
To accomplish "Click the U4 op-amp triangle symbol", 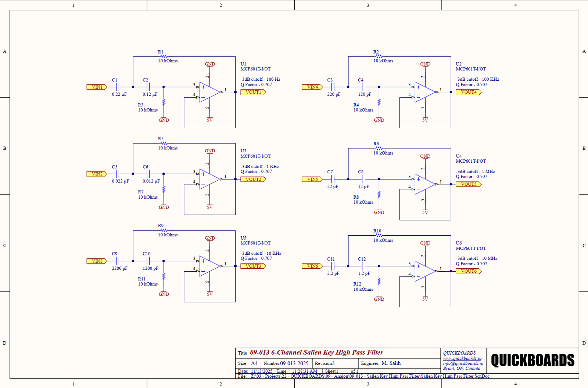I will point(425,184).
